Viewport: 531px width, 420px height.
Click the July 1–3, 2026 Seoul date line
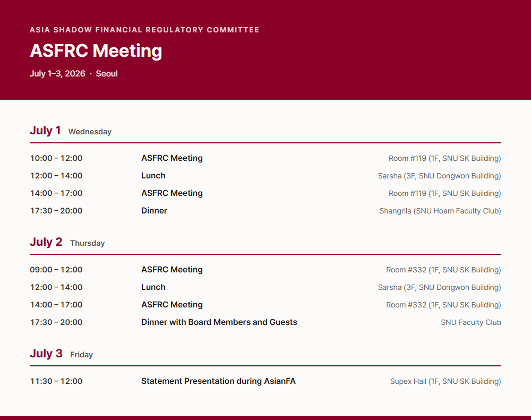click(x=73, y=73)
